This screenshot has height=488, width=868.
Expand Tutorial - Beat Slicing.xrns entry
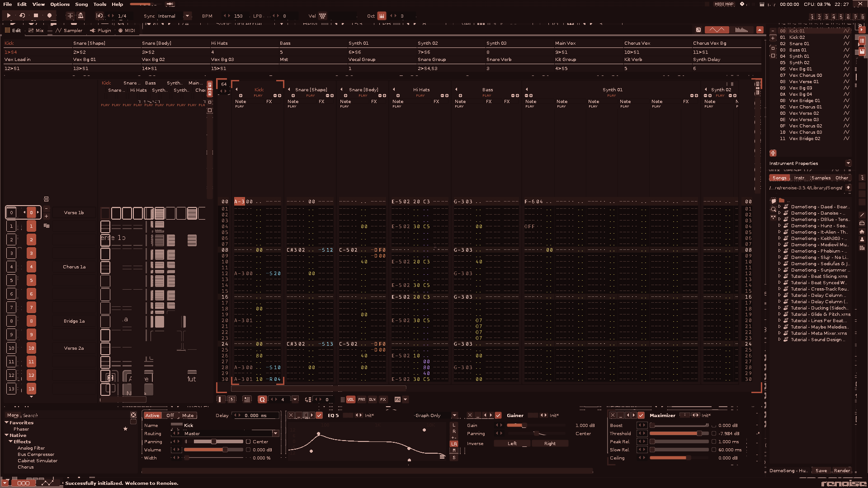point(779,276)
